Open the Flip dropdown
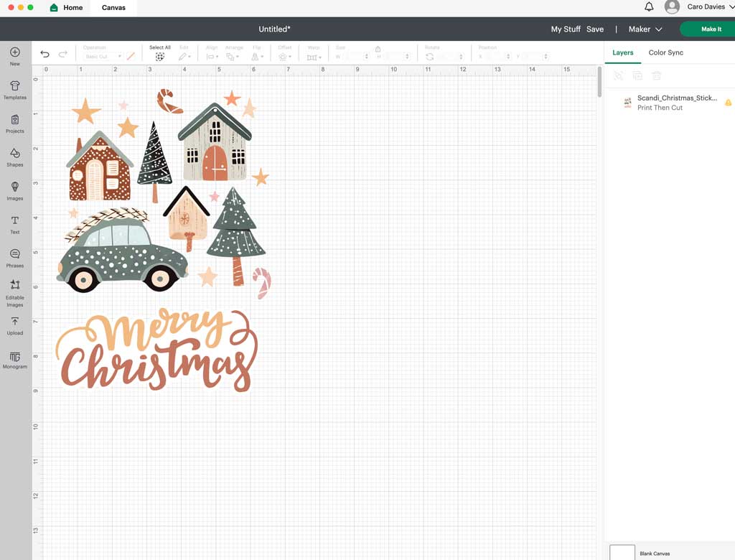 (x=258, y=57)
